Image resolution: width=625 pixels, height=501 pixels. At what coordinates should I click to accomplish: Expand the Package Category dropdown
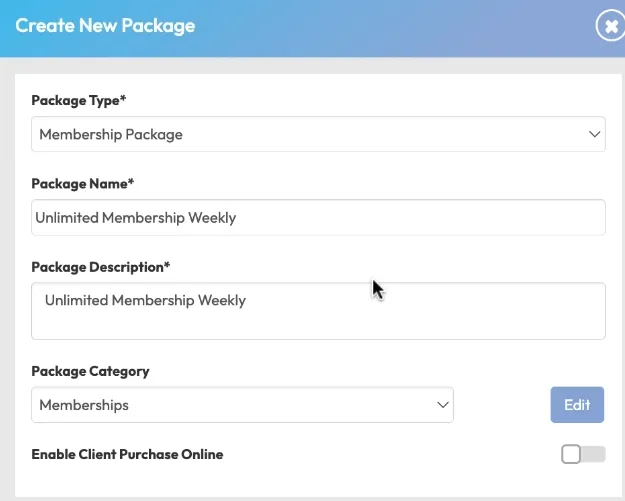pos(242,405)
